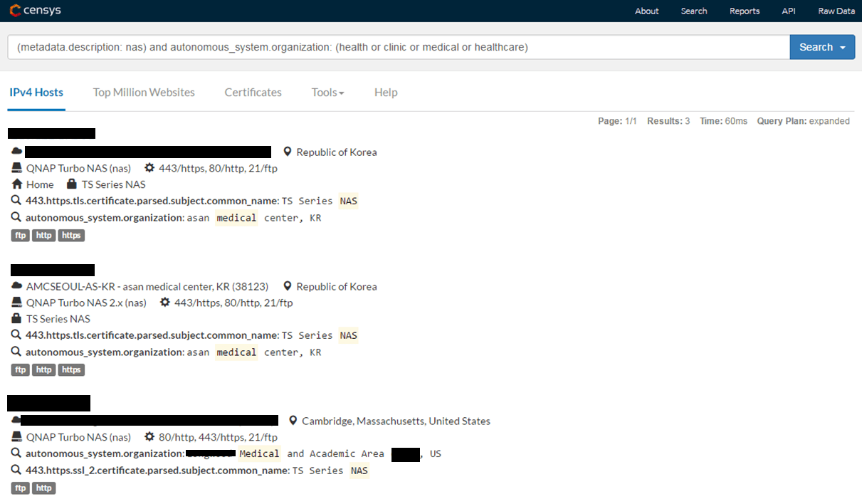The height and width of the screenshot is (504, 862).
Task: Click device icon beside QNAP Turbo NAS 2.x
Action: 17,303
